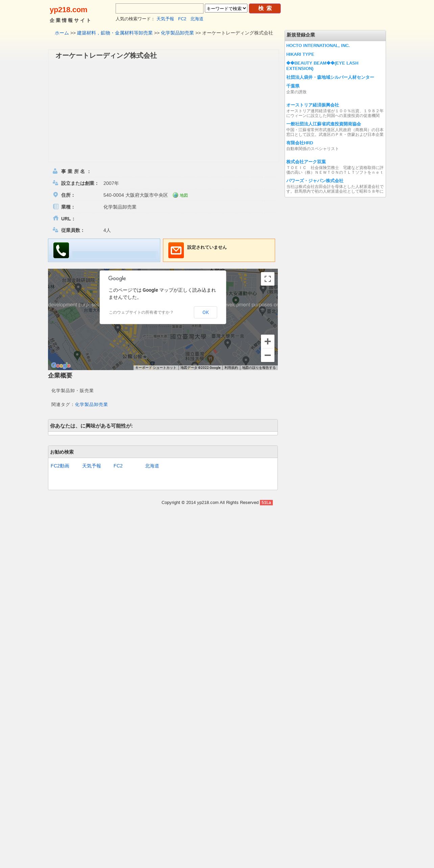Open 化学製品卸売業 breadcrumb link
The image size is (434, 868).
coord(177,33)
